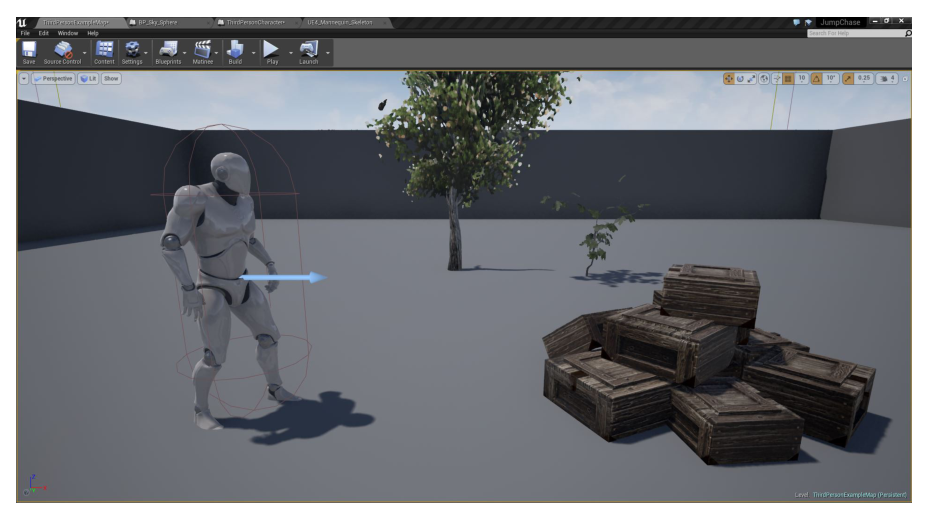This screenshot has height=520, width=929.
Task: Click the maximize viewport button
Action: click(x=905, y=79)
